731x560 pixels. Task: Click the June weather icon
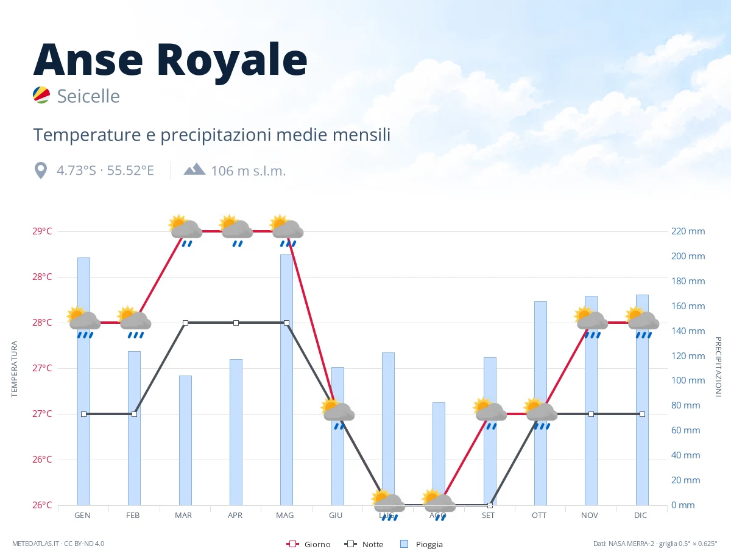(x=338, y=414)
